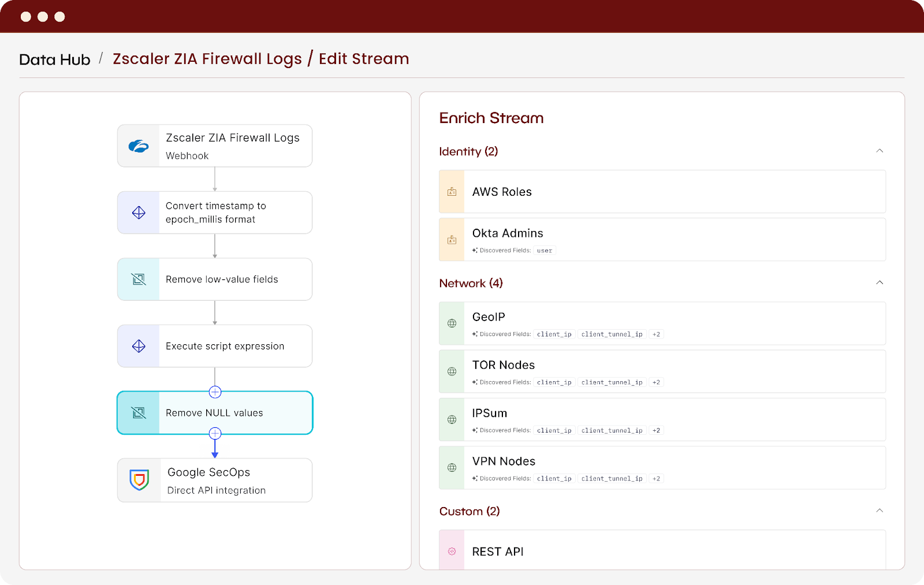Image resolution: width=924 pixels, height=585 pixels.
Task: Show +2 more fields for IPSum
Action: (x=656, y=430)
